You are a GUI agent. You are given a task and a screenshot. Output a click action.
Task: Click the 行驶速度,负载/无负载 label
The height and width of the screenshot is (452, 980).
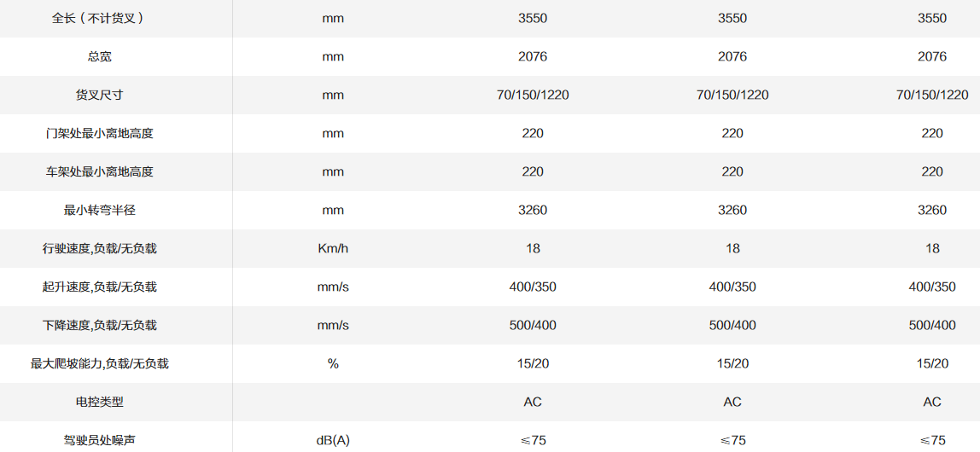pyautogui.click(x=99, y=248)
